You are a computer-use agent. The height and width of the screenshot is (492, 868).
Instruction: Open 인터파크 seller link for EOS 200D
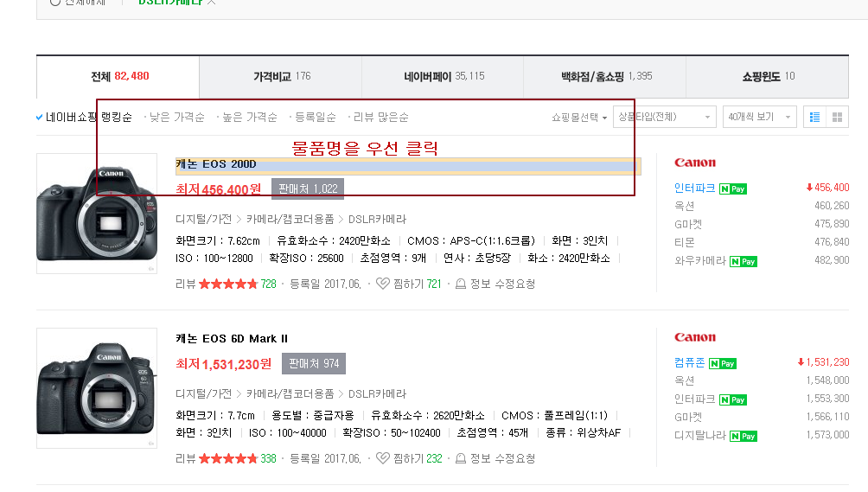(x=694, y=188)
